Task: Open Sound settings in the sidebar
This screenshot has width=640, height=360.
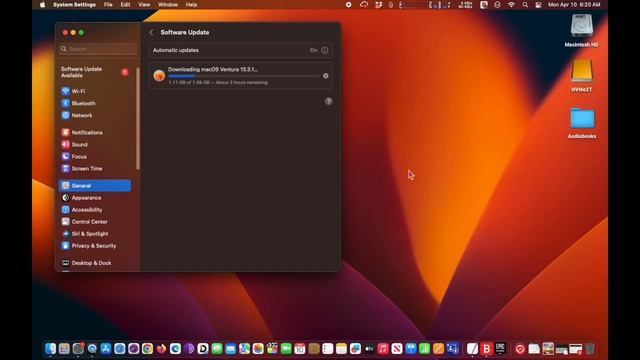Action: [x=95, y=144]
